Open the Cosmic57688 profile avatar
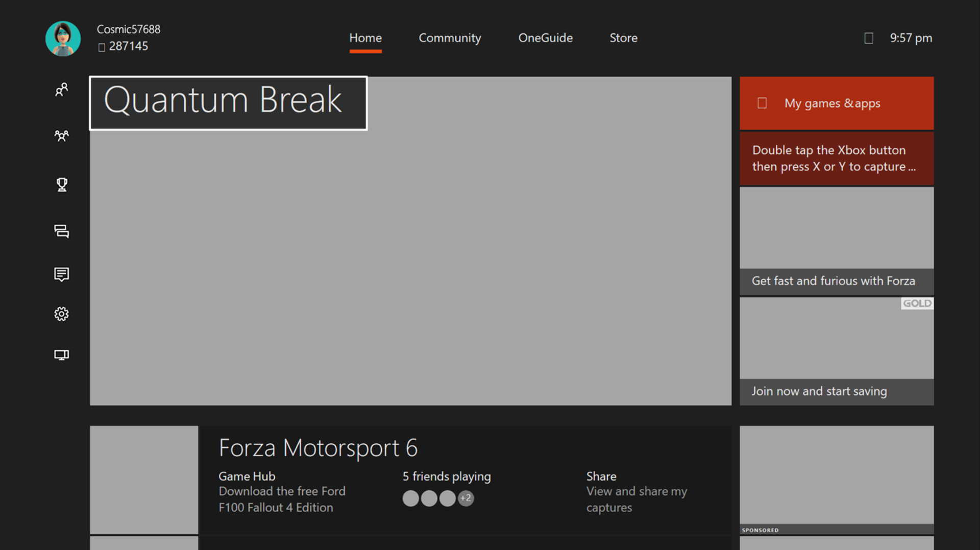 (63, 39)
